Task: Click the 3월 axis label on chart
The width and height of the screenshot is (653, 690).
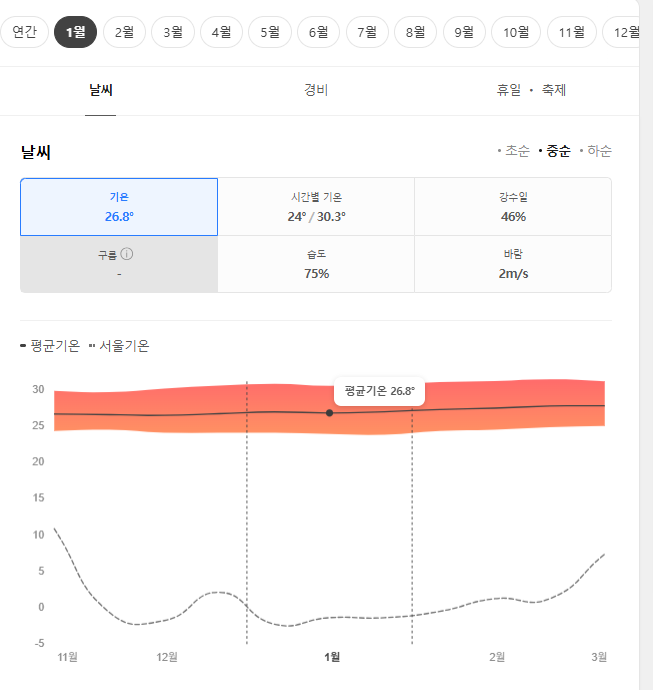Action: 599,657
